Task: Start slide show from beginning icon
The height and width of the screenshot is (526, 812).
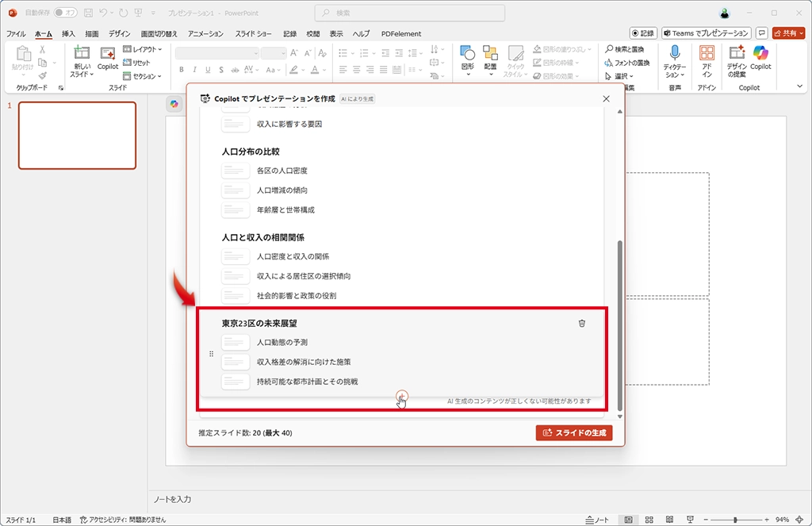Action: pos(138,13)
